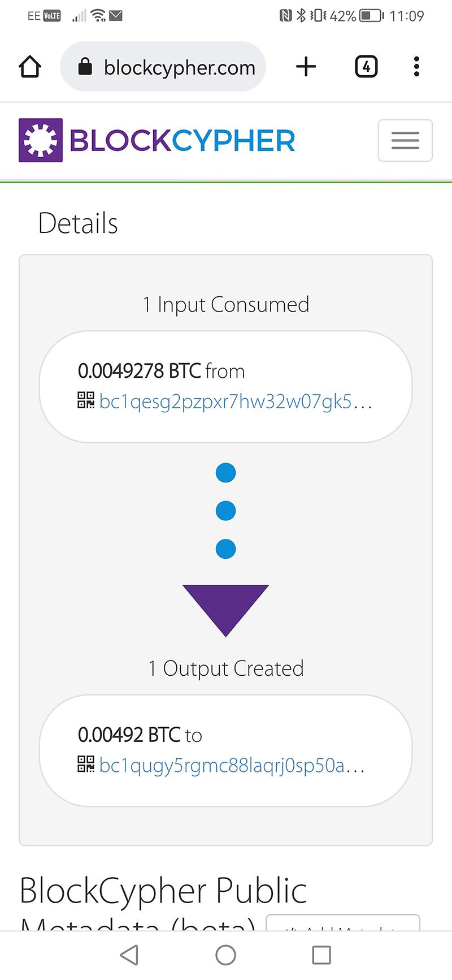Open Android recent apps square button
The width and height of the screenshot is (452, 980).
tap(321, 955)
